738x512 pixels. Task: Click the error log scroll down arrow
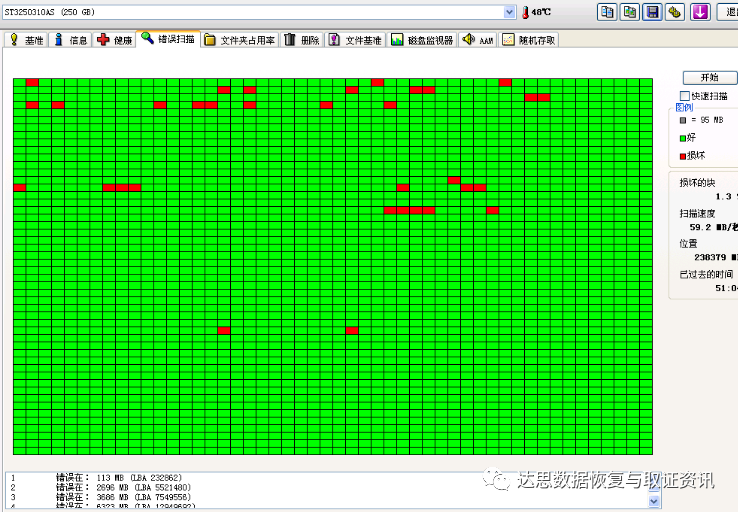(x=654, y=502)
